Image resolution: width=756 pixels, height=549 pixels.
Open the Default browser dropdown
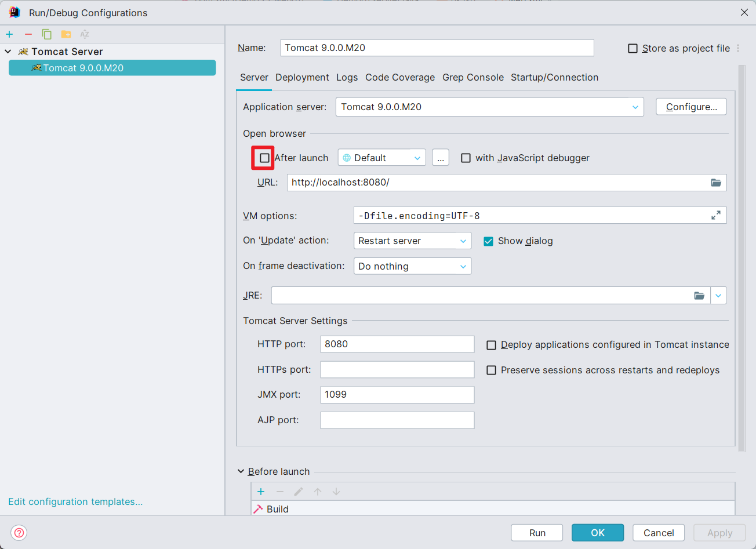[x=382, y=158]
